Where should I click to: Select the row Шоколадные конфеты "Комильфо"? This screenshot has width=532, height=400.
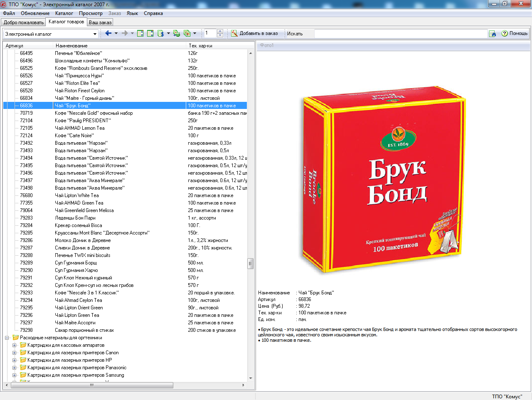click(x=125, y=61)
